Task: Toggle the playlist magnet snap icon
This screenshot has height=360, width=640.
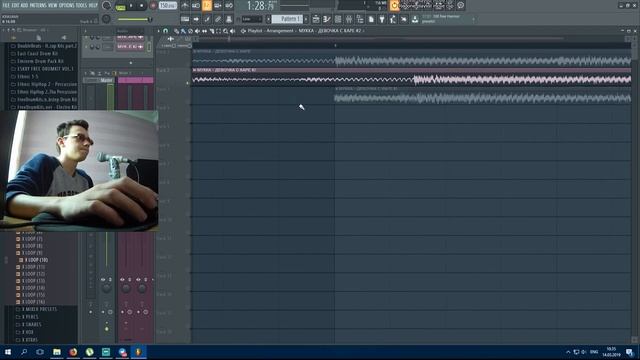Action: click(166, 31)
